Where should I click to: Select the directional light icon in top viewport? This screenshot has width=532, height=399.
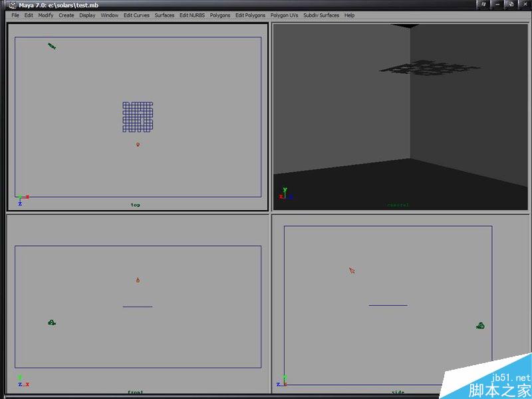click(53, 45)
